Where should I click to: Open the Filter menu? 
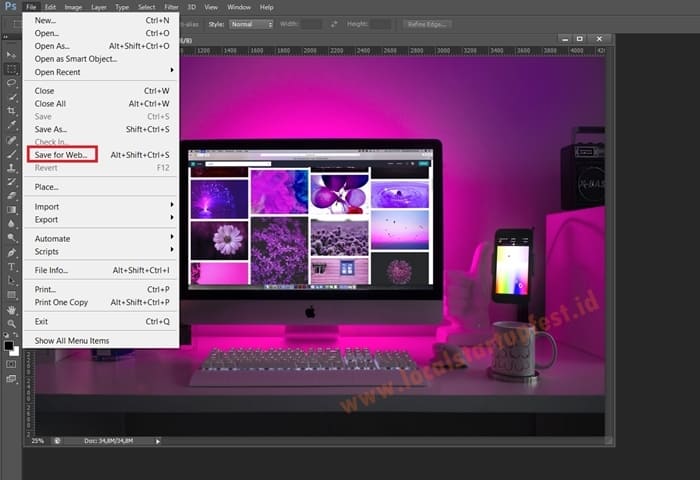(171, 7)
